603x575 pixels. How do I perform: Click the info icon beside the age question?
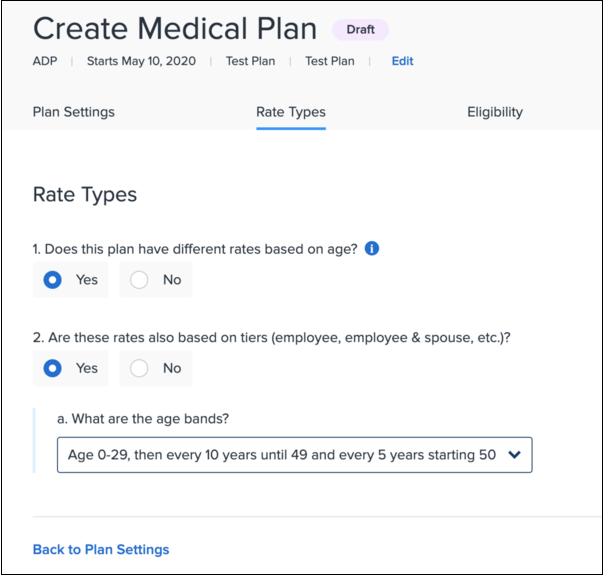click(x=372, y=249)
